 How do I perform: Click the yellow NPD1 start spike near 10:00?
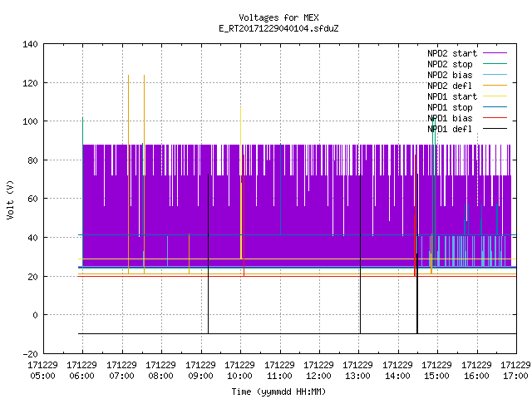tap(241, 183)
